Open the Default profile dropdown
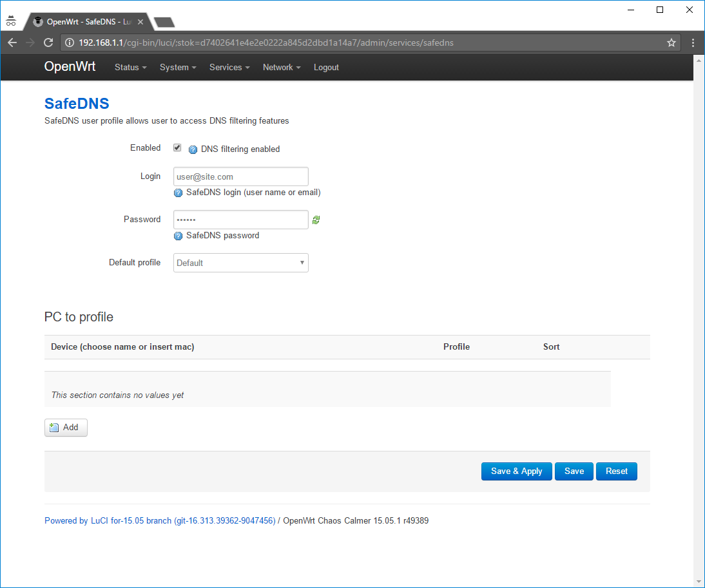 (240, 263)
